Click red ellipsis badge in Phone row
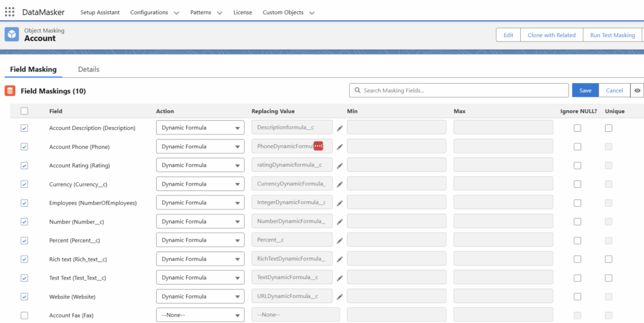Screen dimensions: 644x323 tap(318, 146)
